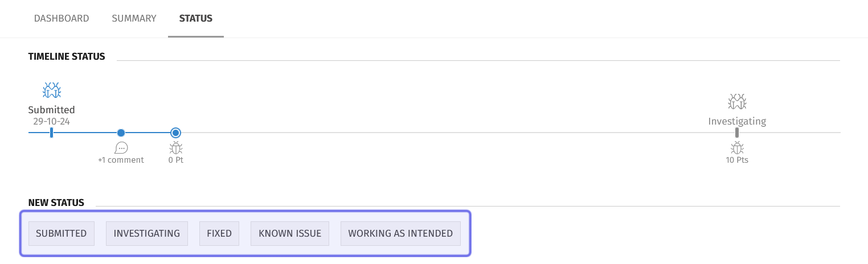
Task: Select the ringed current-position marker on timeline
Action: pyautogui.click(x=176, y=133)
